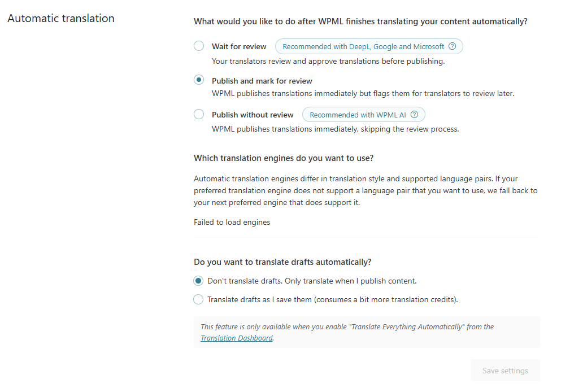Click Recommended with DeepL, Google and Microsoft badge
Viewport: 583px width, 392px height.
[x=363, y=46]
